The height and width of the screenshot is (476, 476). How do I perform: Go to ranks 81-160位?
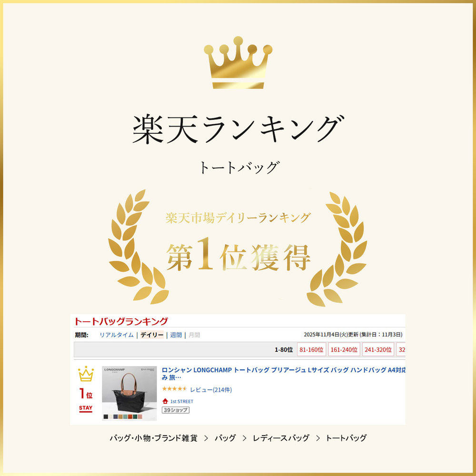click(311, 350)
